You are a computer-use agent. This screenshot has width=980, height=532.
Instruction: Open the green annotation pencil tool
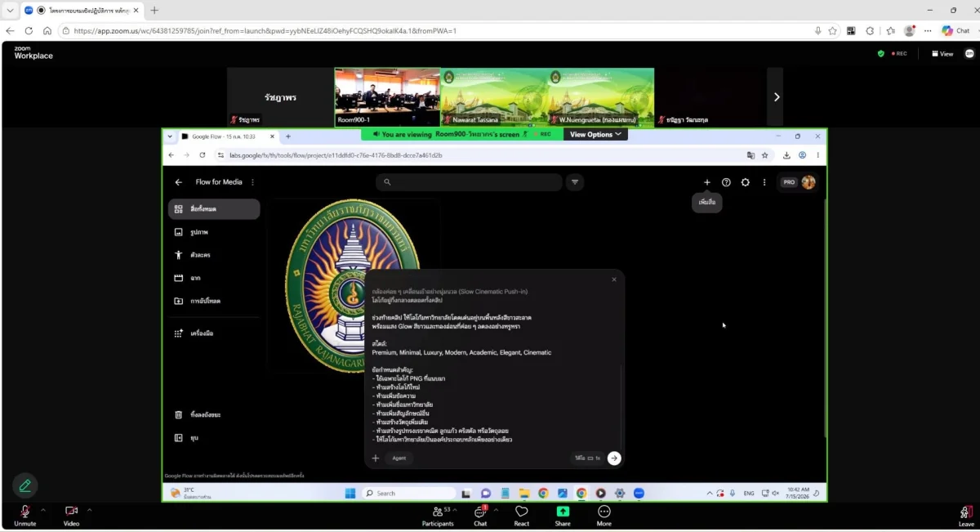(25, 485)
